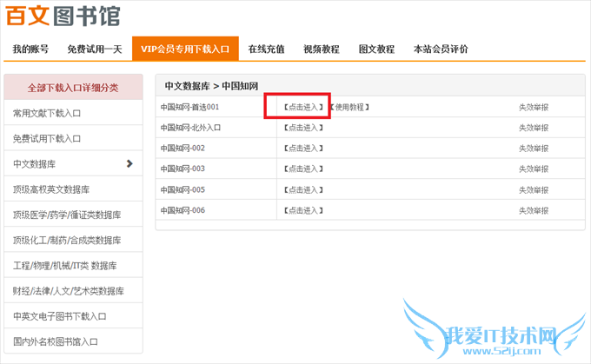Open the 视频教程 tab
The image size is (591, 364).
(322, 49)
